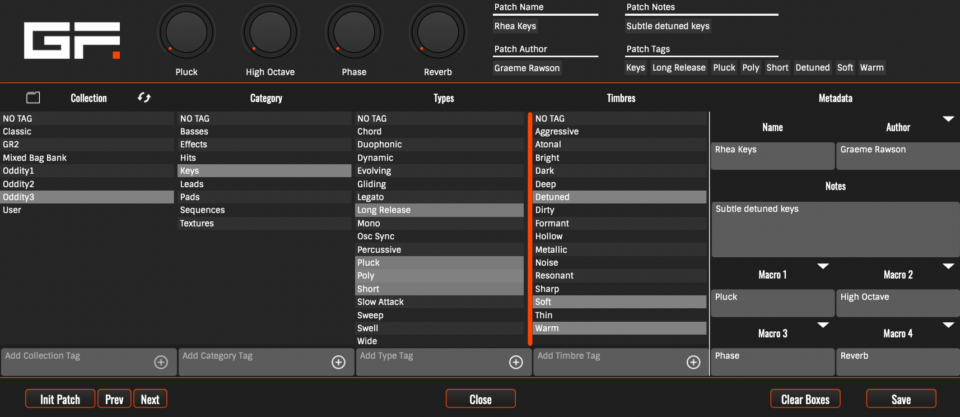
Task: Close the patch browser
Action: [481, 399]
